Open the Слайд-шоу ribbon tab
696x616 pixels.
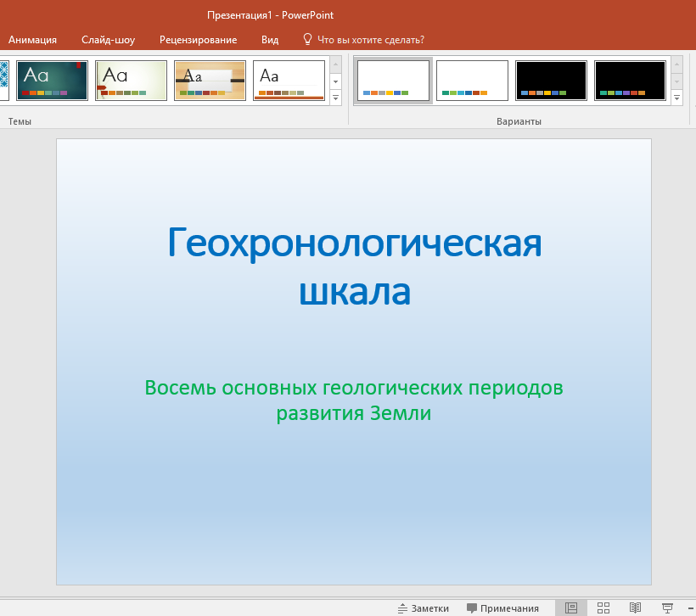point(108,40)
